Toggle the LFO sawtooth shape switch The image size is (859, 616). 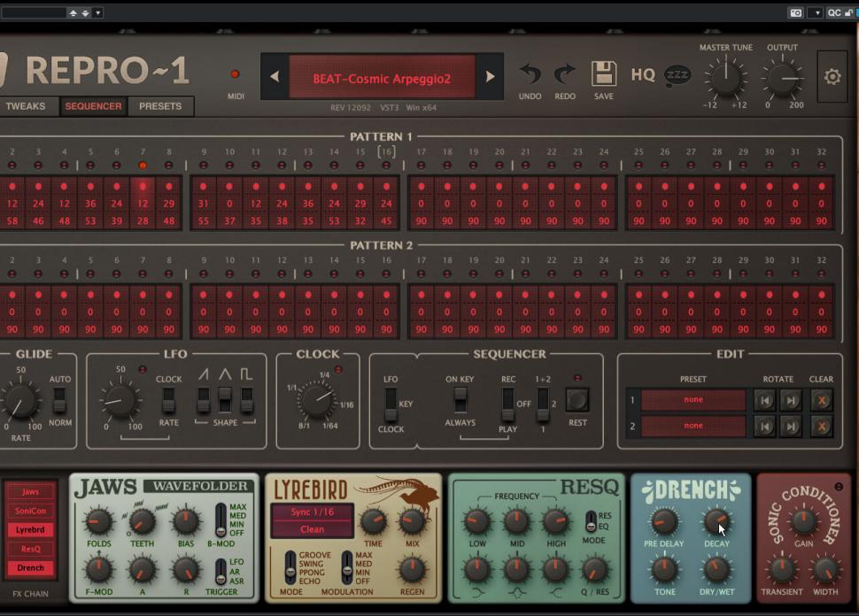click(204, 400)
